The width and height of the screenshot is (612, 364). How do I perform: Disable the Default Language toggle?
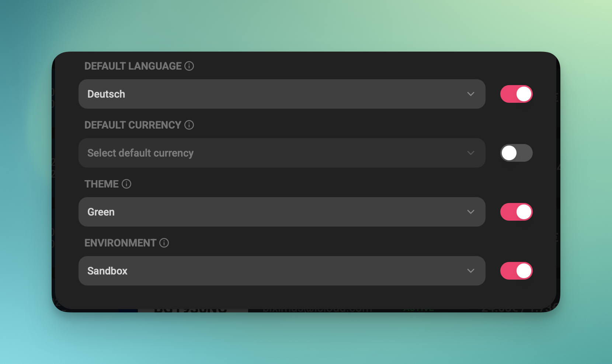pyautogui.click(x=516, y=94)
